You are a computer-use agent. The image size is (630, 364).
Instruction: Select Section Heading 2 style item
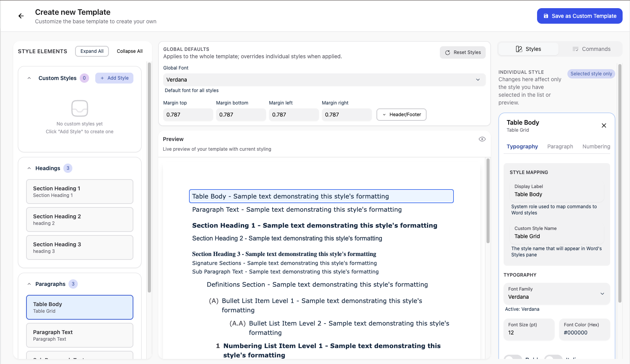(x=80, y=219)
